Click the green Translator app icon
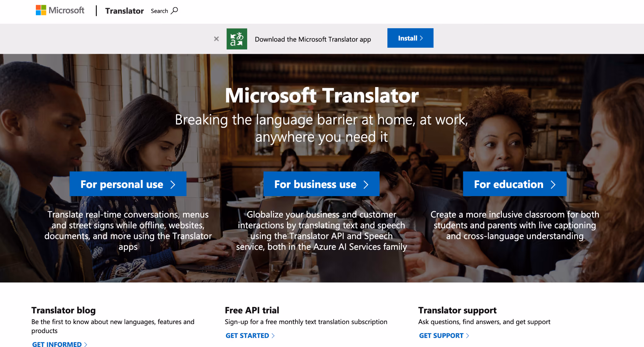 [237, 39]
